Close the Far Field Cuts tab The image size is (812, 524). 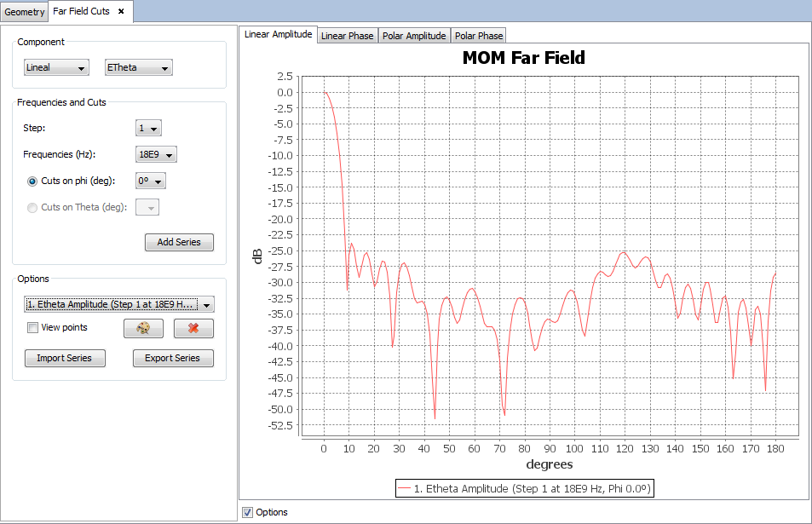(x=121, y=11)
